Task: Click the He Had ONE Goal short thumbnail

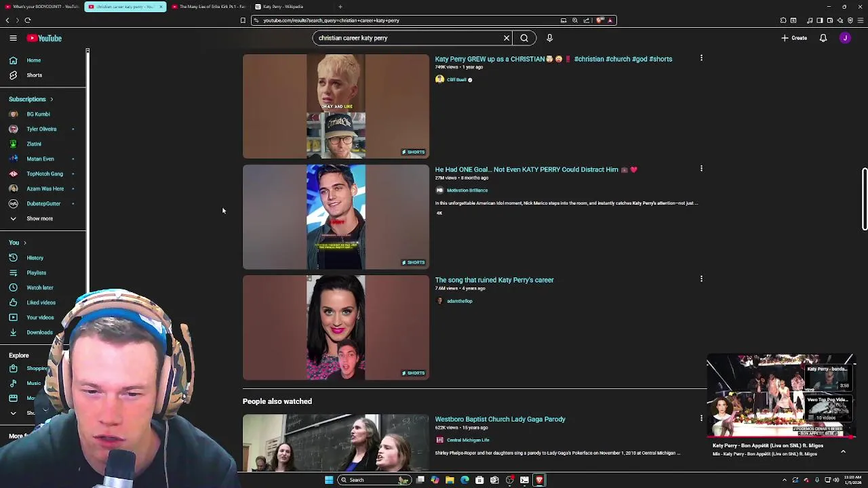Action: point(336,217)
